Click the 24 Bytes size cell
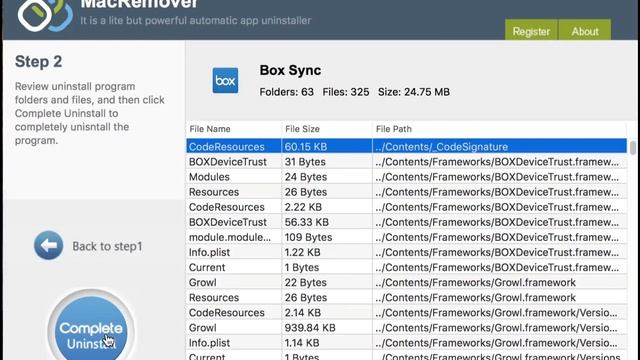Viewport: 640px width, 360px height. click(327, 177)
